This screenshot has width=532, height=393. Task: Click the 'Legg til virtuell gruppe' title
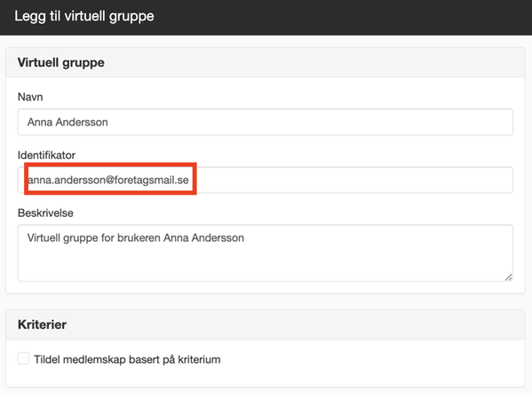click(x=84, y=16)
